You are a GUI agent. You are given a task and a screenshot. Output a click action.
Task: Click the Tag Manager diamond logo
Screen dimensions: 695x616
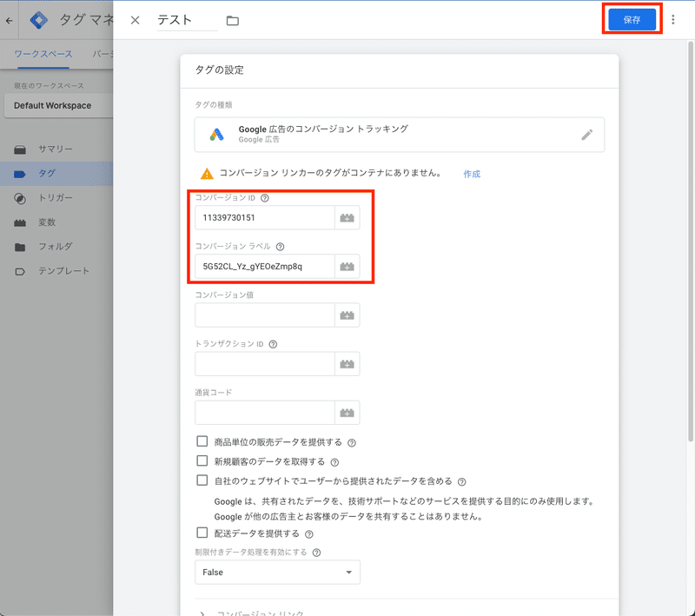click(38, 20)
